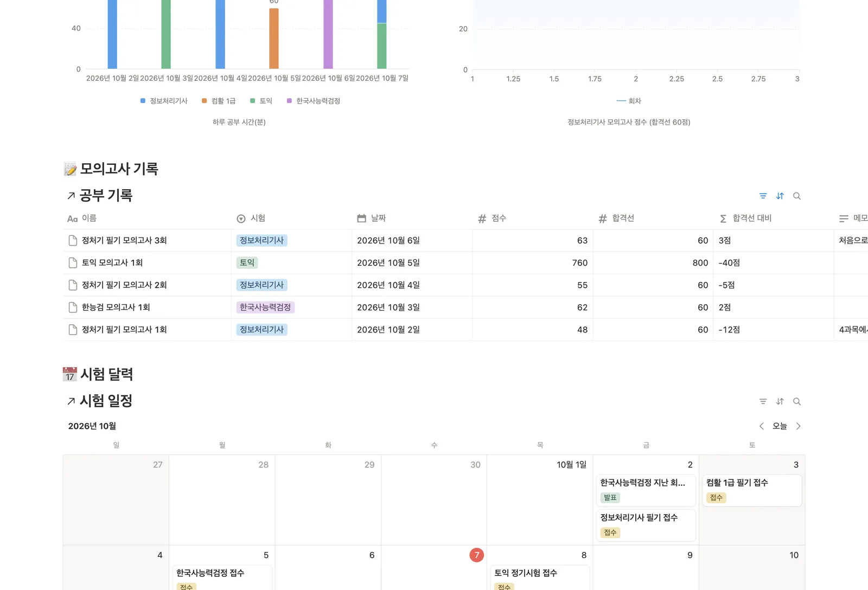Toggle 한국사능력검정 series in chart legend

(314, 101)
